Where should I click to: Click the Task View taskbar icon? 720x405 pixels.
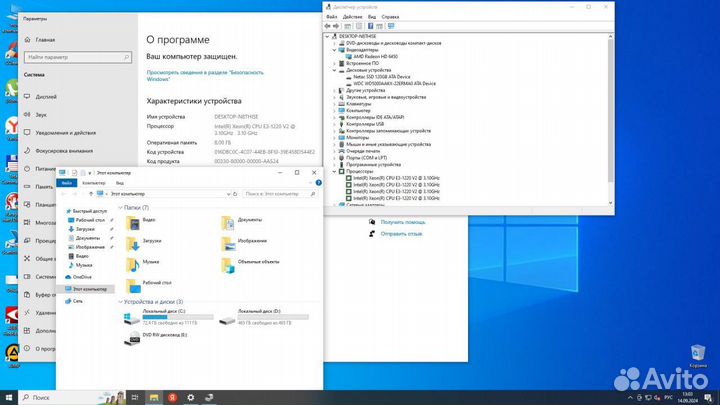[135, 398]
